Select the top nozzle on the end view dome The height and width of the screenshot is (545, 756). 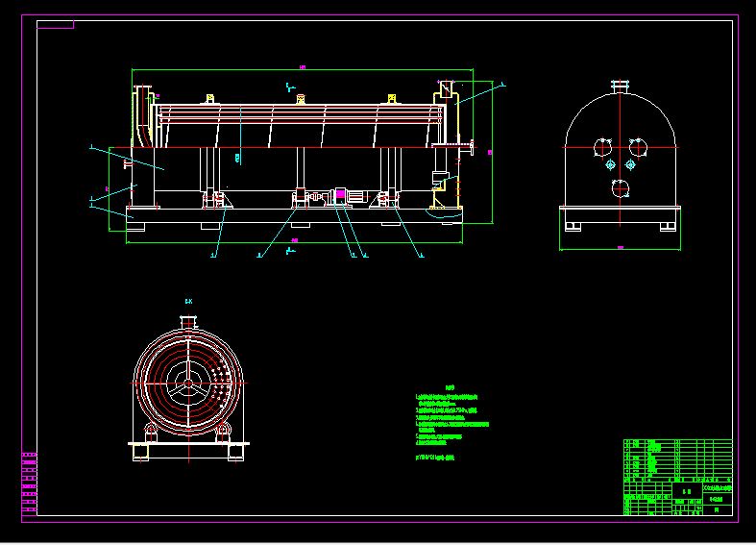point(620,87)
